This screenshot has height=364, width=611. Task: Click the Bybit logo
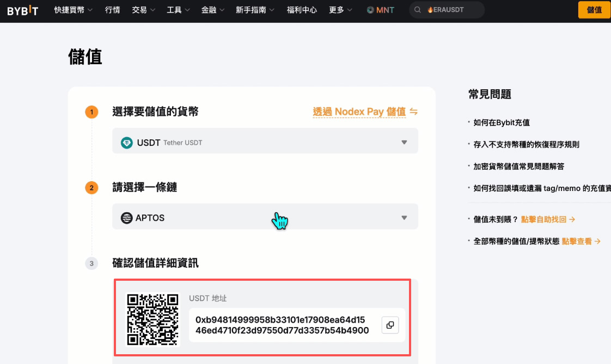(22, 10)
